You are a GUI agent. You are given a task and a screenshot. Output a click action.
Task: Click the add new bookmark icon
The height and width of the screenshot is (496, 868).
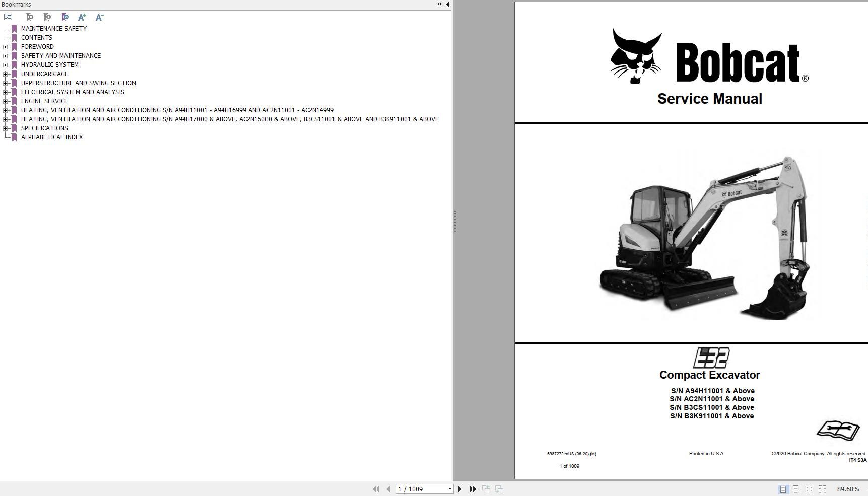[47, 17]
